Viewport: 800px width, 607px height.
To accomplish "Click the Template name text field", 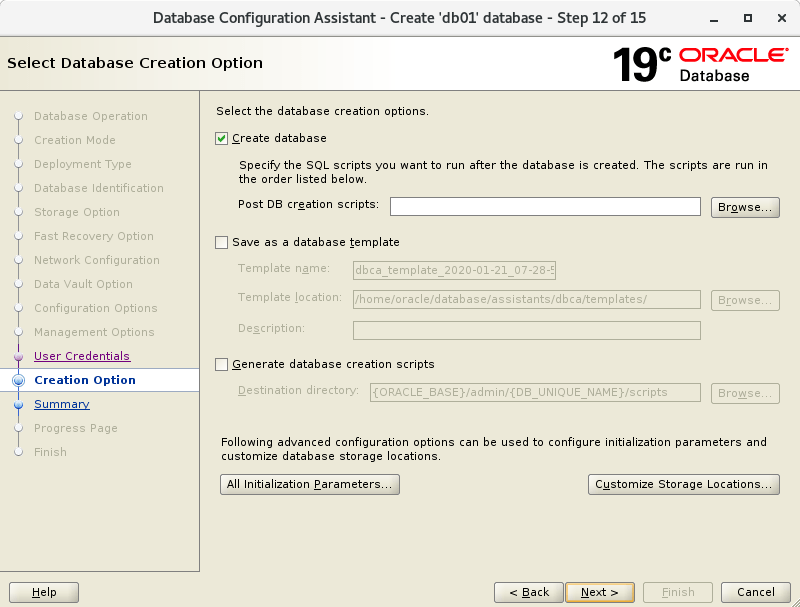I will [454, 271].
